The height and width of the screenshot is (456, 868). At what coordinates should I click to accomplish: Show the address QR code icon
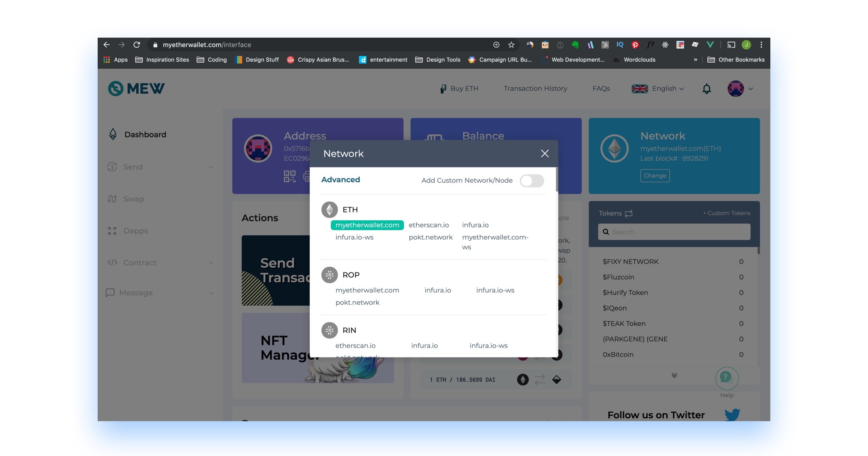pos(289,176)
